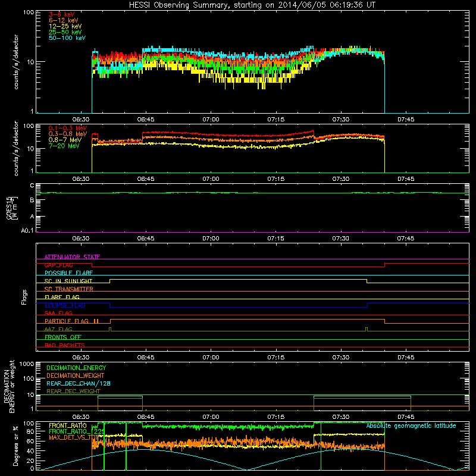Select the DECIMATION ENERGY or weight axis label
The width and height of the screenshot is (476, 476).
click(x=9, y=386)
